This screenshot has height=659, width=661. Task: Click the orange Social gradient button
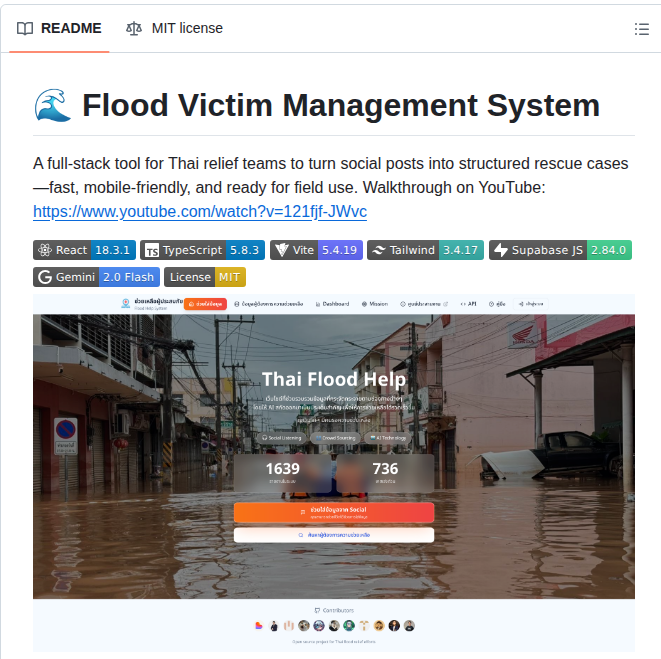coord(334,513)
